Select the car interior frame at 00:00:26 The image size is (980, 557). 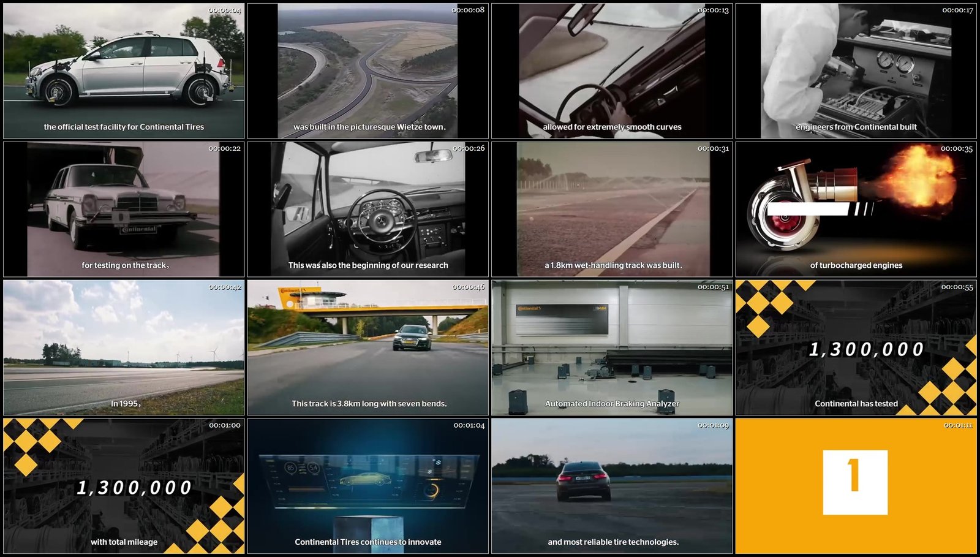367,210
